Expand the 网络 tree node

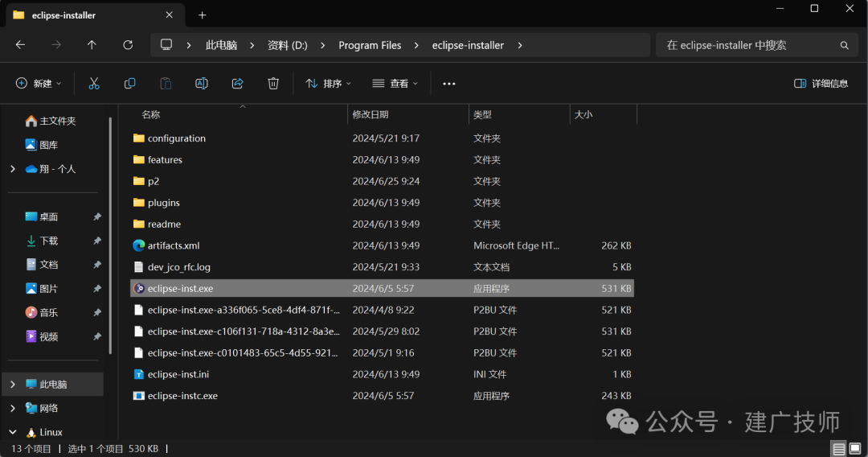tap(13, 408)
